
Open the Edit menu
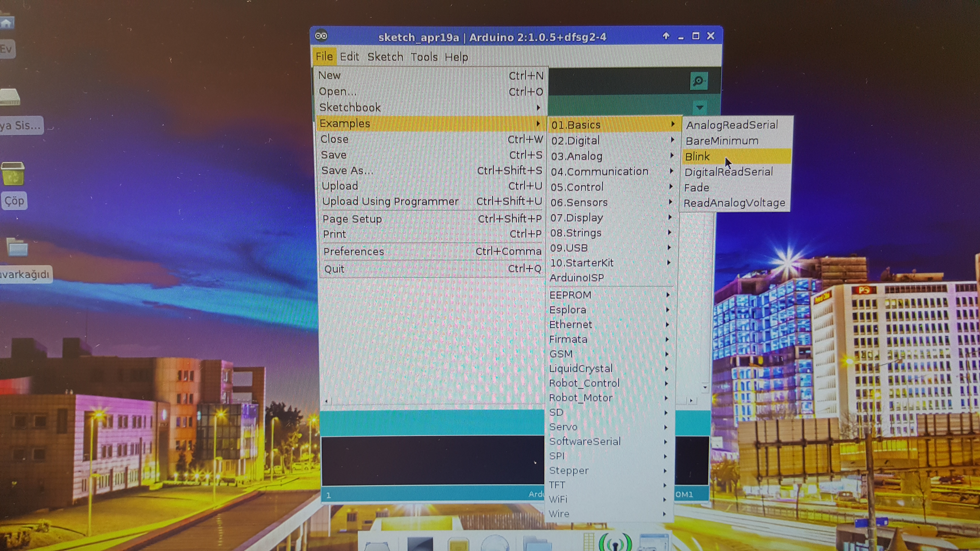pyautogui.click(x=349, y=57)
